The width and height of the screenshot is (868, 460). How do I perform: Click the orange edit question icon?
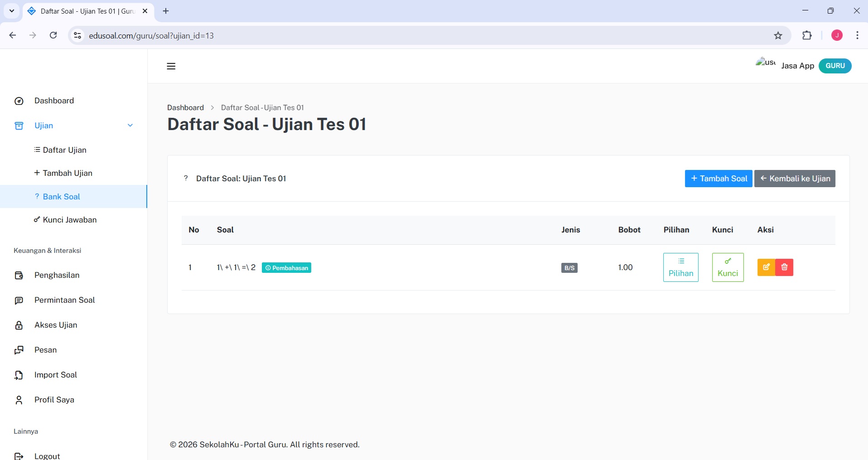766,267
